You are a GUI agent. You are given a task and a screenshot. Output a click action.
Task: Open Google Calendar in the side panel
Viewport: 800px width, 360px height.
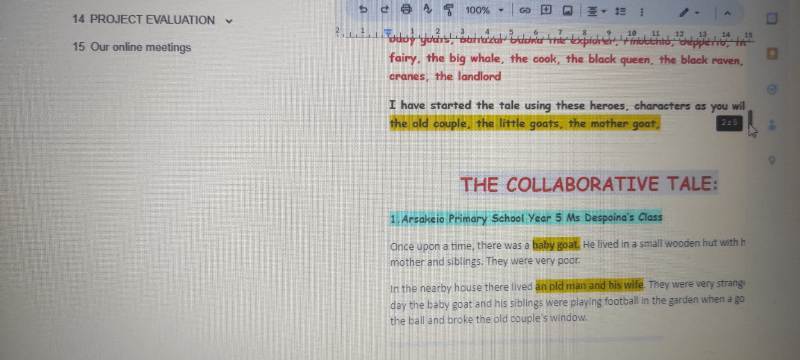[772, 19]
